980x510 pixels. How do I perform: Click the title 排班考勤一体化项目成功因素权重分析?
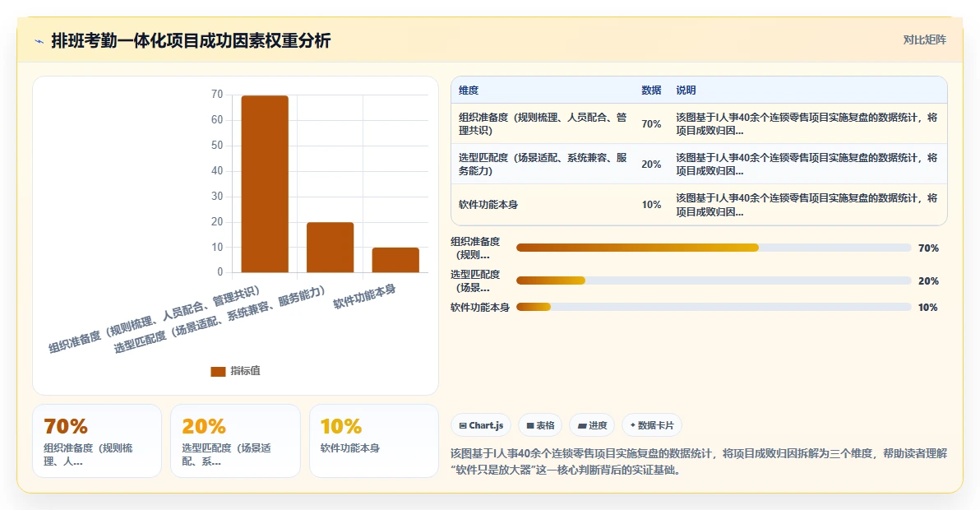click(x=191, y=40)
